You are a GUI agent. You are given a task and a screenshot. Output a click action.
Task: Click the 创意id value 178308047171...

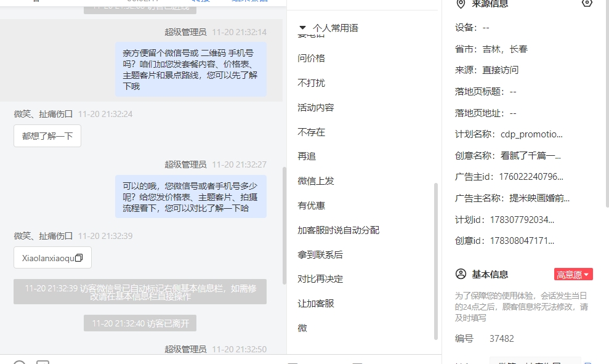click(x=522, y=240)
